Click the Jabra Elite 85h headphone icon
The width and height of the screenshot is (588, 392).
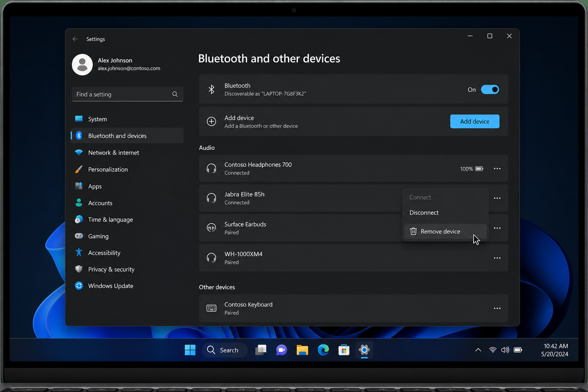point(211,198)
